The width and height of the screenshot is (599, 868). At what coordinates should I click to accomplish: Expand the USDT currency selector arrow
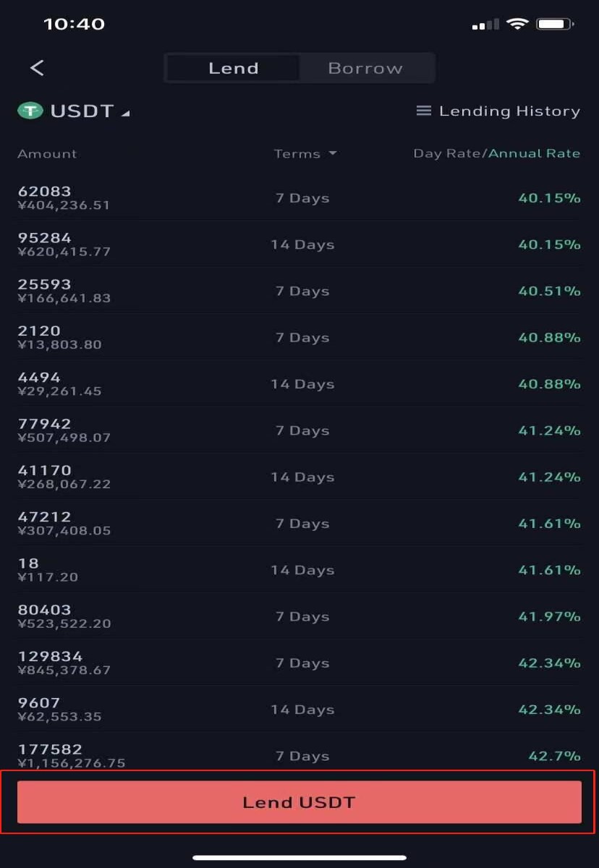[x=125, y=114]
